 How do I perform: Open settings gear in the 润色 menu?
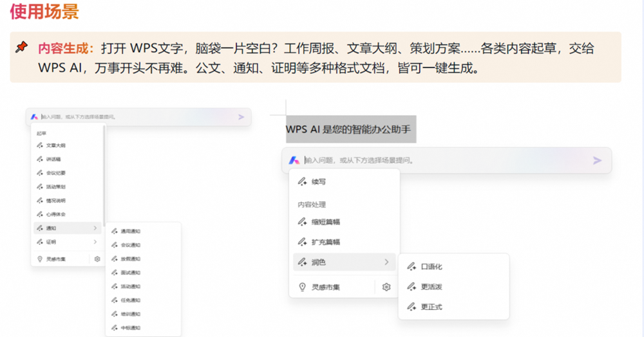pyautogui.click(x=386, y=287)
